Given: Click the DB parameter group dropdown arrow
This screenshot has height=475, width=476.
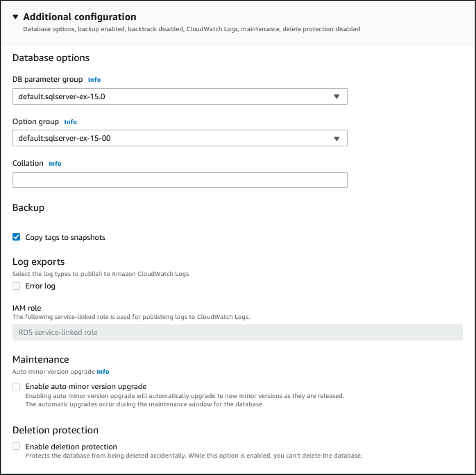Looking at the screenshot, I should coord(337,96).
